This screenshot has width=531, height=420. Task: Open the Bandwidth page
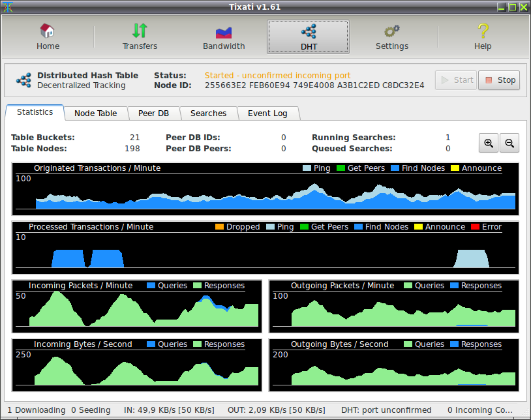[224, 37]
